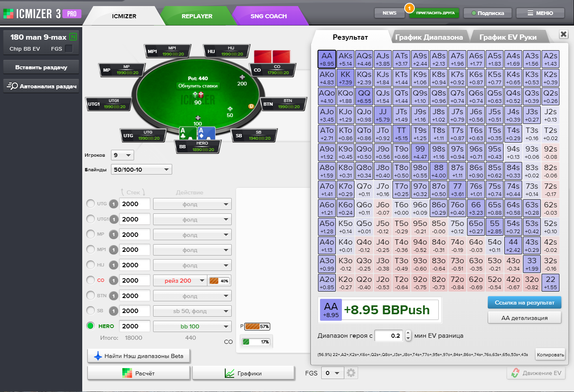Click hero's ace of clubs card
This screenshot has width=574, height=392.
pyautogui.click(x=188, y=133)
